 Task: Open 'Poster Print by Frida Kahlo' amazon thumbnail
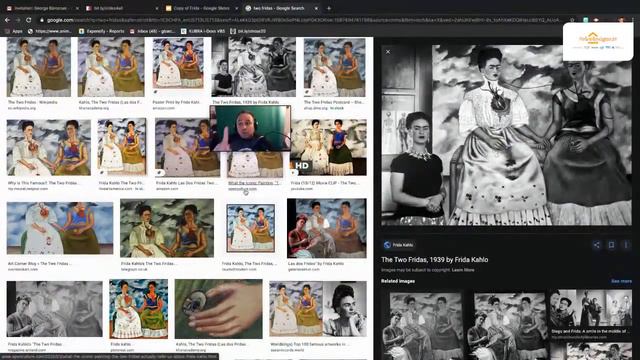[x=178, y=63]
